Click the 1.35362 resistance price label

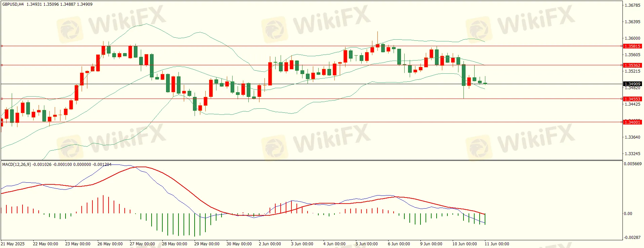pyautogui.click(x=632, y=65)
